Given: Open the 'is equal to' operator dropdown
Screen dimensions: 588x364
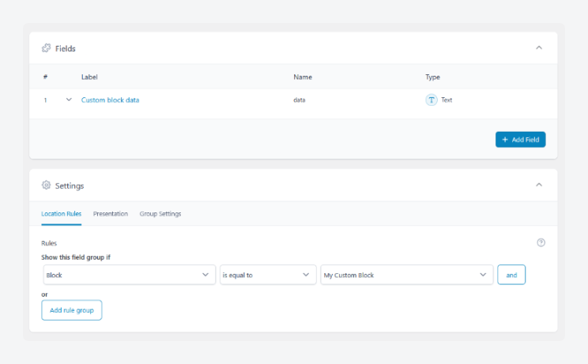Looking at the screenshot, I should point(268,275).
